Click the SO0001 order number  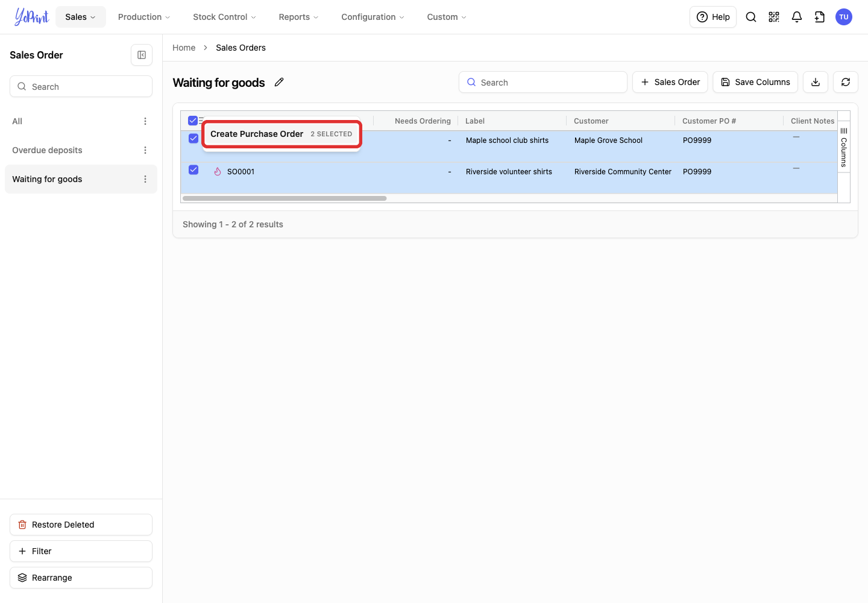coord(241,172)
